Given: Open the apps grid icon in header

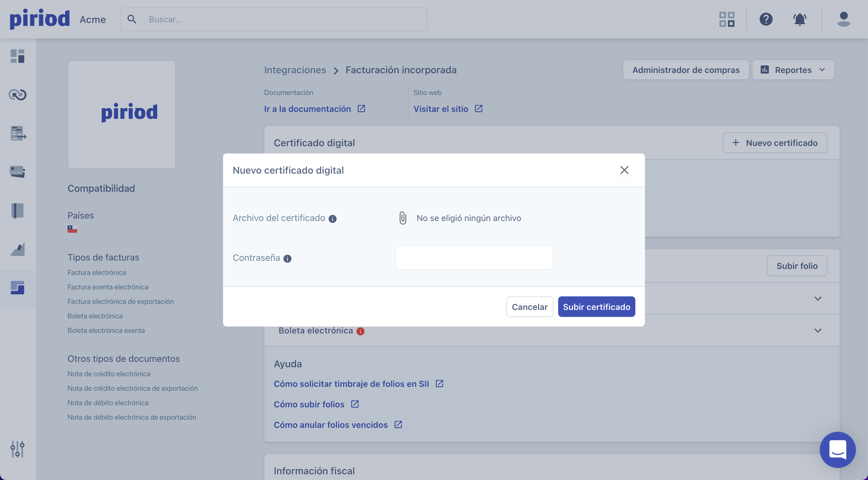Looking at the screenshot, I should pos(727,19).
